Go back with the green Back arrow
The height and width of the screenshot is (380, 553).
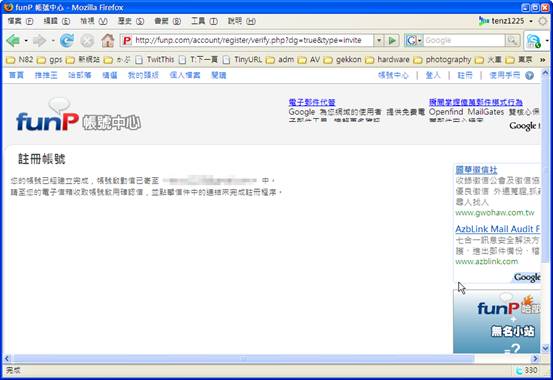point(13,41)
